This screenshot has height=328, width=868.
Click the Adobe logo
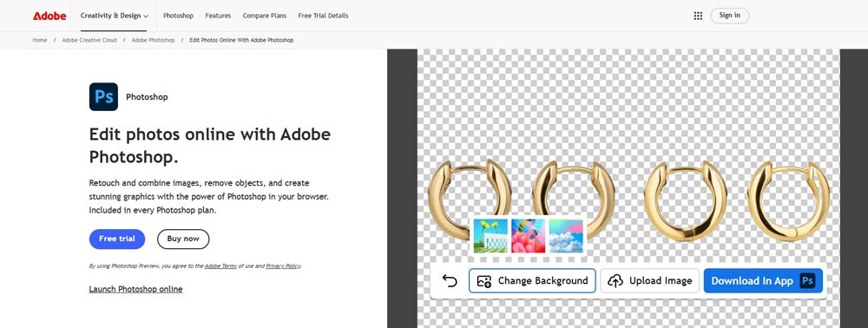[x=49, y=16]
